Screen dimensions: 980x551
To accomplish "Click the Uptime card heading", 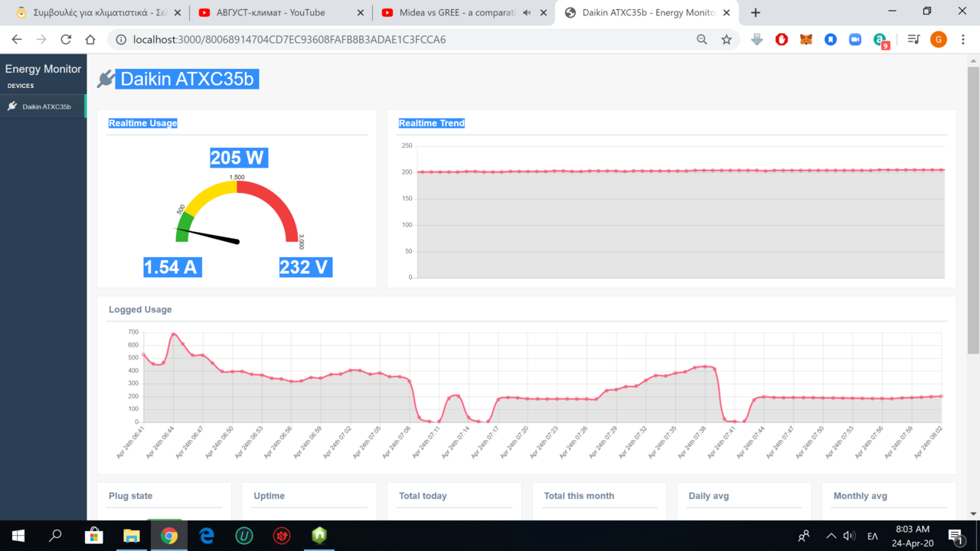I will coord(269,496).
